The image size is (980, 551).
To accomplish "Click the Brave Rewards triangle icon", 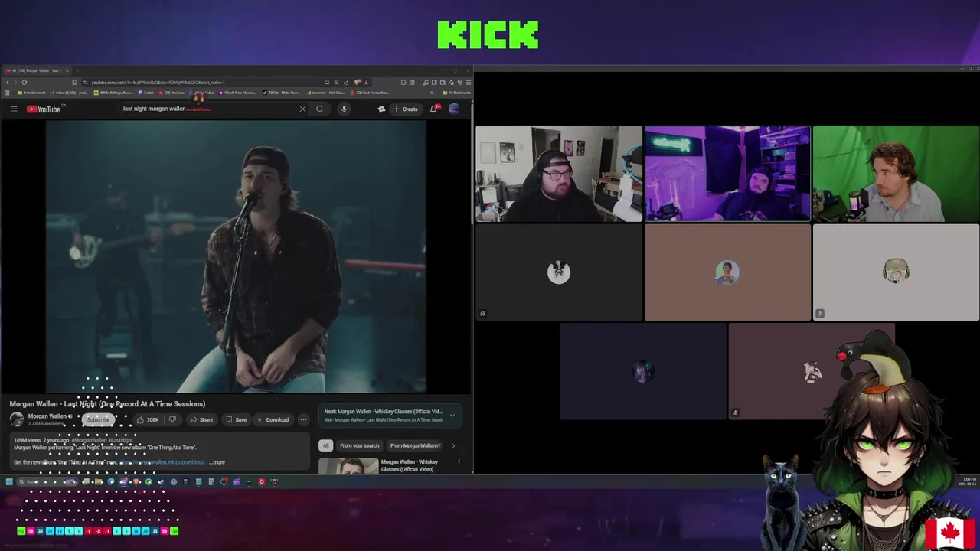I will 366,82.
